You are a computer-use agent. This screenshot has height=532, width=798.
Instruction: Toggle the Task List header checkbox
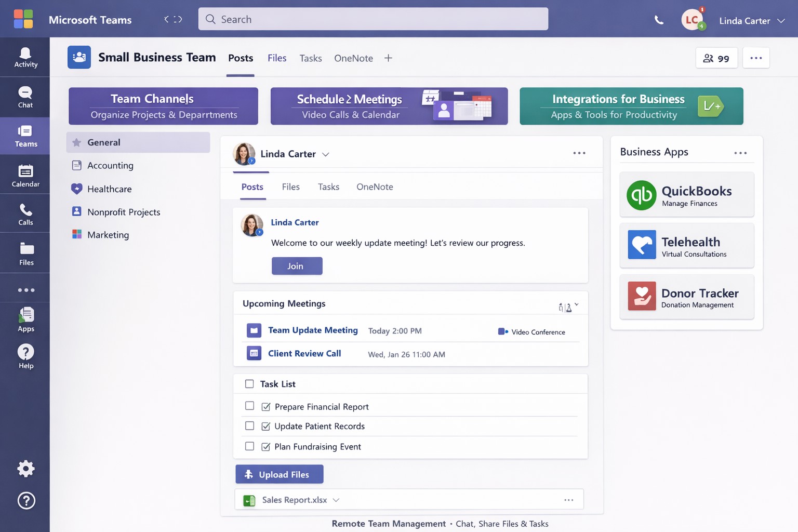point(249,384)
